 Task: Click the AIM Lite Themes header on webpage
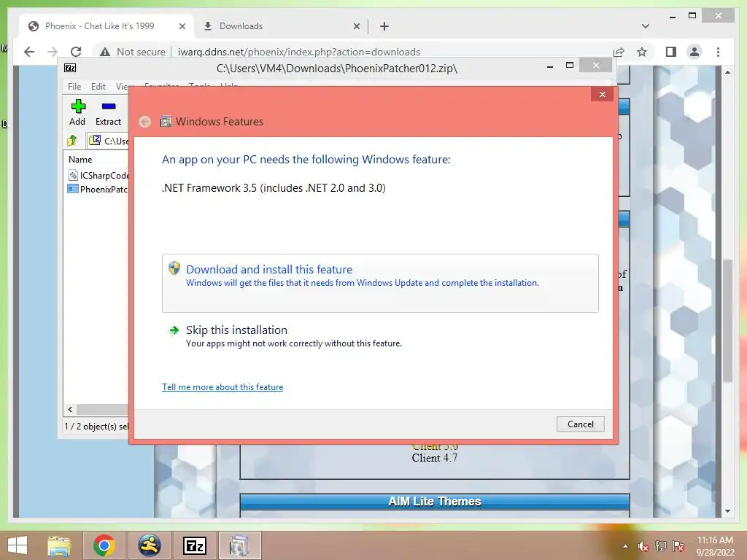pos(435,502)
